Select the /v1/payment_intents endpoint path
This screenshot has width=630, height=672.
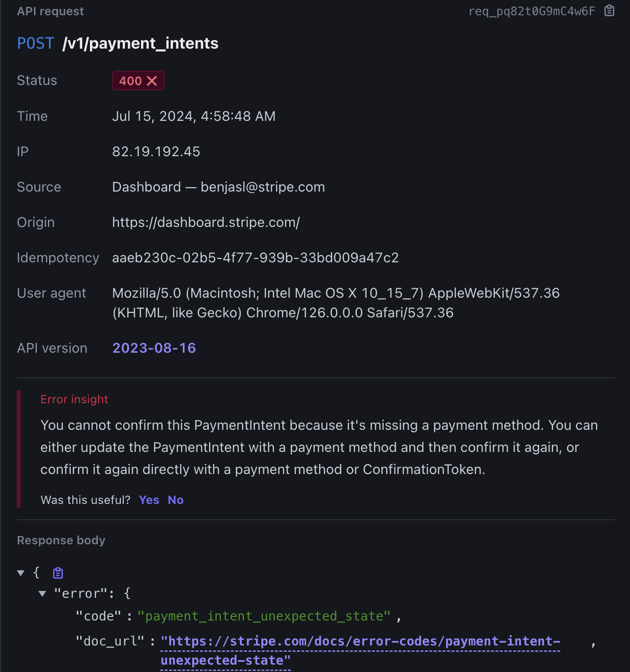(141, 43)
